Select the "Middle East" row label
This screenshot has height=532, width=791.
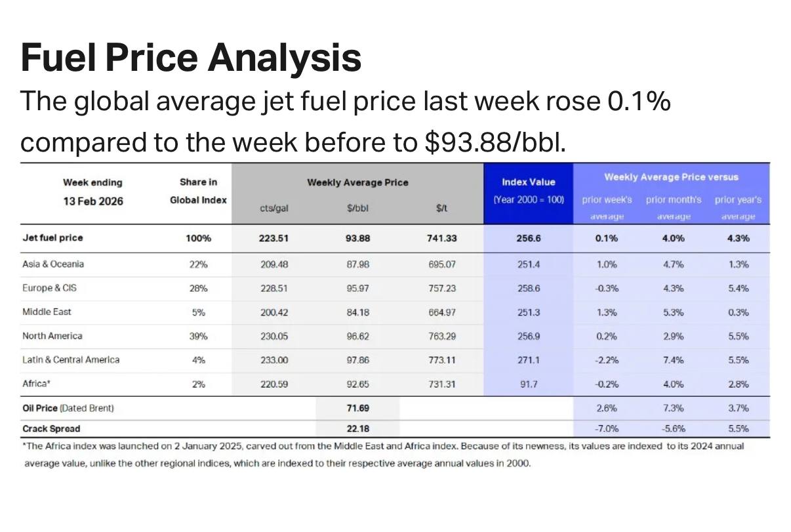pos(47,312)
